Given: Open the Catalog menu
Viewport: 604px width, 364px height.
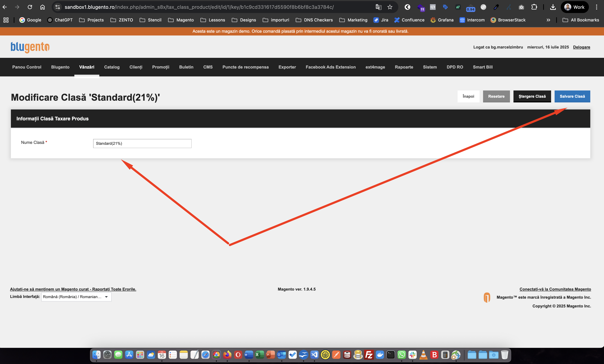Looking at the screenshot, I should coord(112,67).
